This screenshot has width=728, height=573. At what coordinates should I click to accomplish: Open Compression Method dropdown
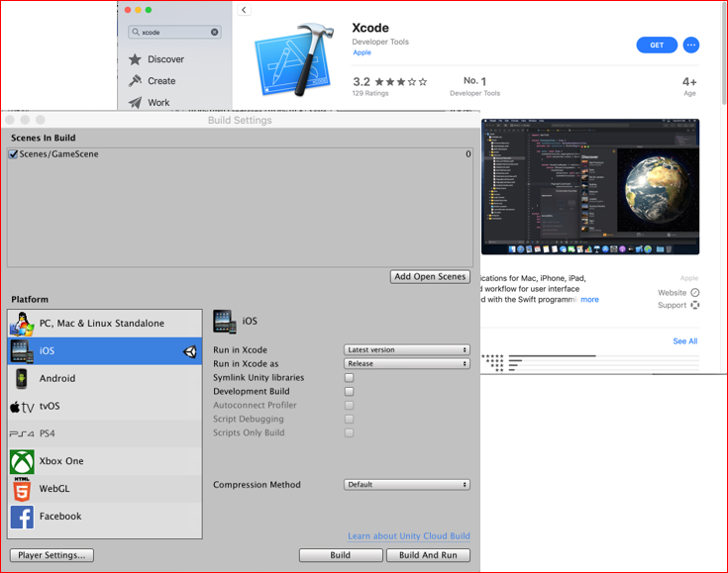point(407,484)
